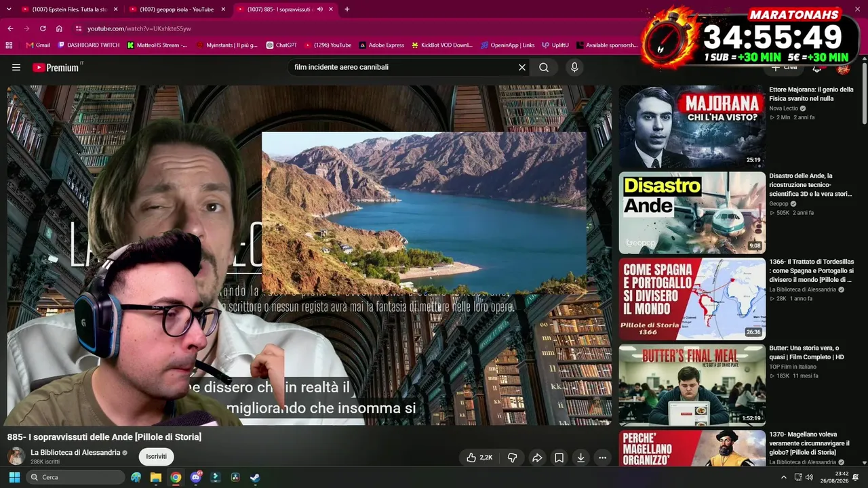Like the video with 2,2K likes
The height and width of the screenshot is (488, 868).
(479, 457)
